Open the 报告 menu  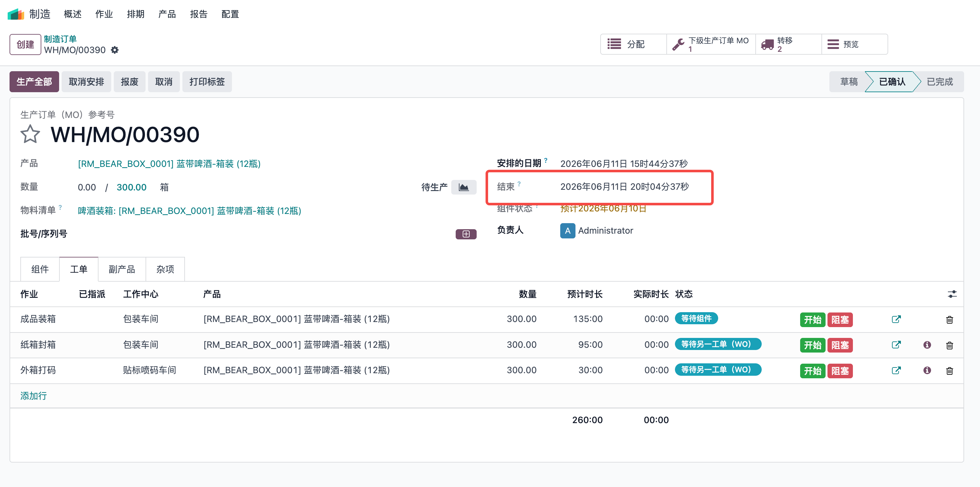pyautogui.click(x=199, y=14)
